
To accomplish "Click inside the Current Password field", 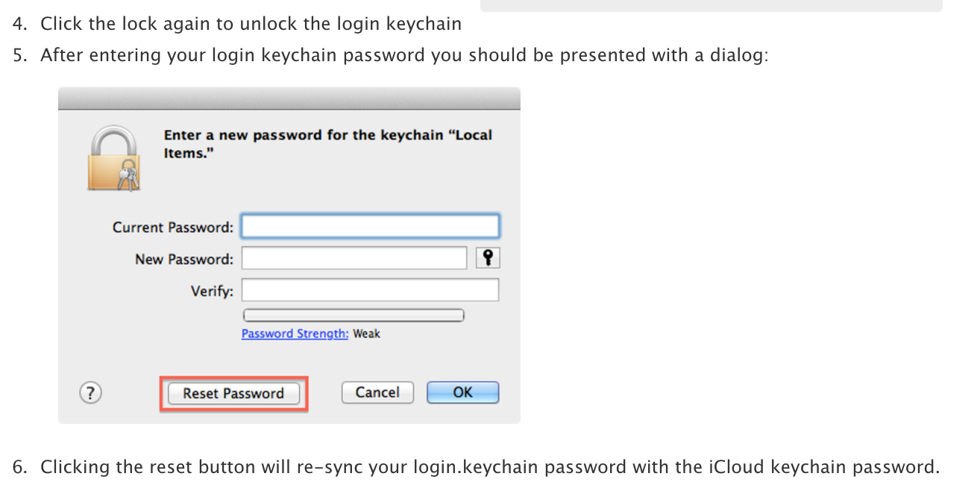I will [370, 225].
